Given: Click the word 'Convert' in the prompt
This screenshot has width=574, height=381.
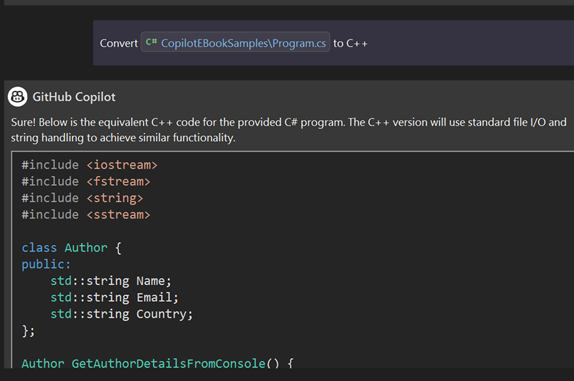Looking at the screenshot, I should coord(119,43).
